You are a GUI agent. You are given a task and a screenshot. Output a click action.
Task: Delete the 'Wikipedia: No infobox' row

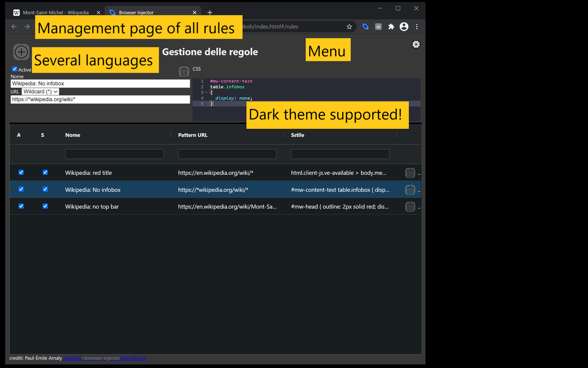(x=410, y=190)
